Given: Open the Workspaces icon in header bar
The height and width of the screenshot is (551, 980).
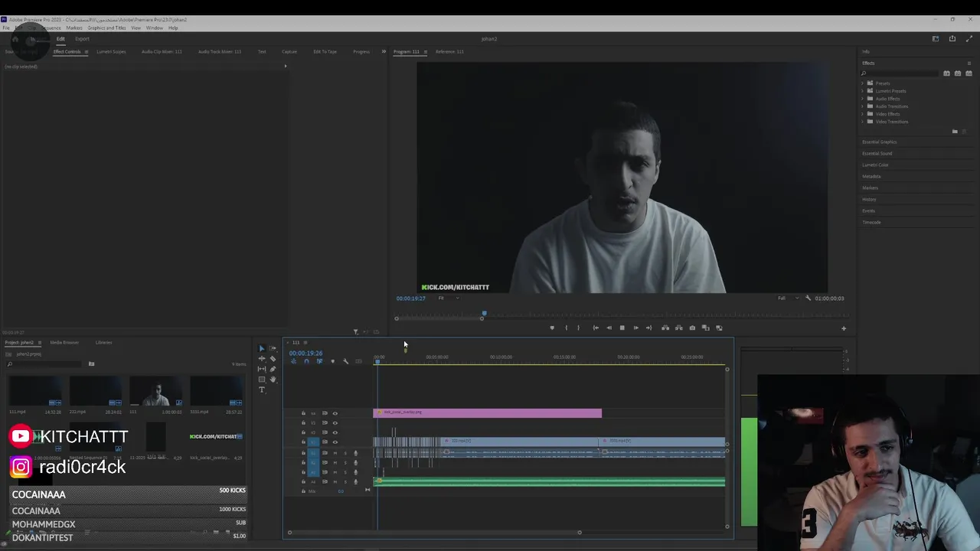Looking at the screenshot, I should coord(936,38).
